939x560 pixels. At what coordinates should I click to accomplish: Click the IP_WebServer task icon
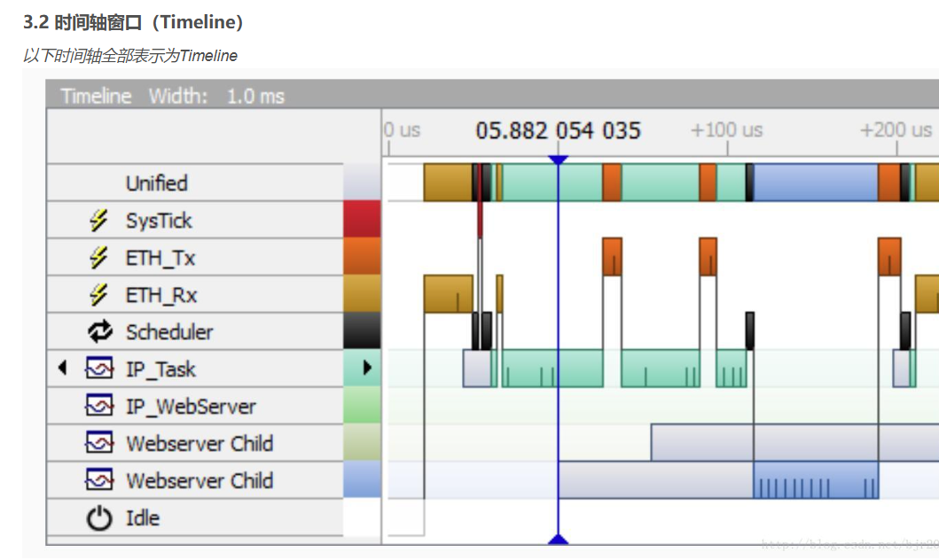pos(99,406)
